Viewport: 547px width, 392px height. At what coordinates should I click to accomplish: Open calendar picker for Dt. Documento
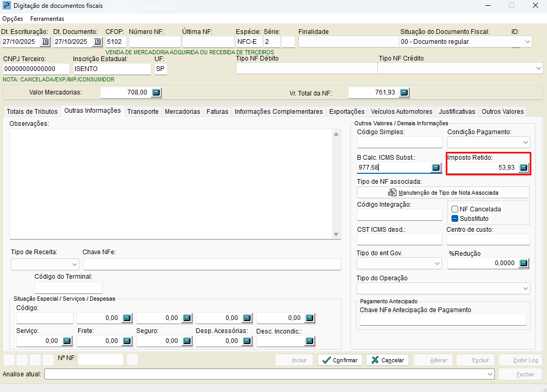coord(98,42)
